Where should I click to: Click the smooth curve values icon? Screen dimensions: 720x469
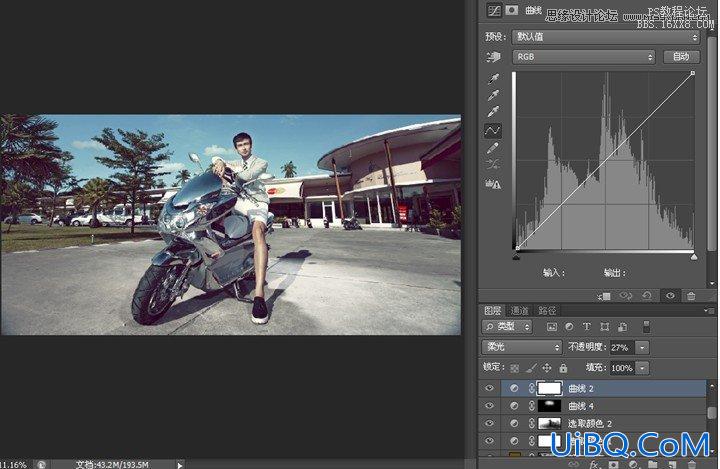click(x=493, y=164)
